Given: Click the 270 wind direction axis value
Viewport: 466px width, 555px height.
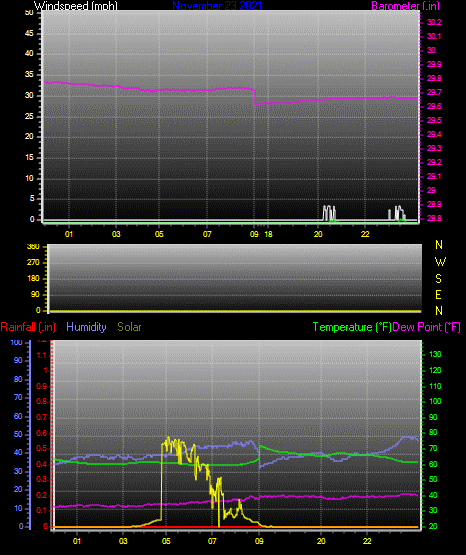Looking at the screenshot, I should click(x=33, y=263).
